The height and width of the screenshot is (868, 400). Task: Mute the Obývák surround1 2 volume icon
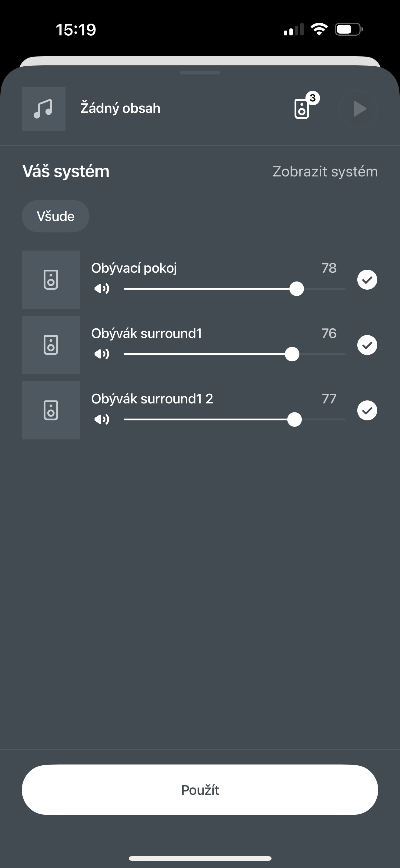[102, 419]
